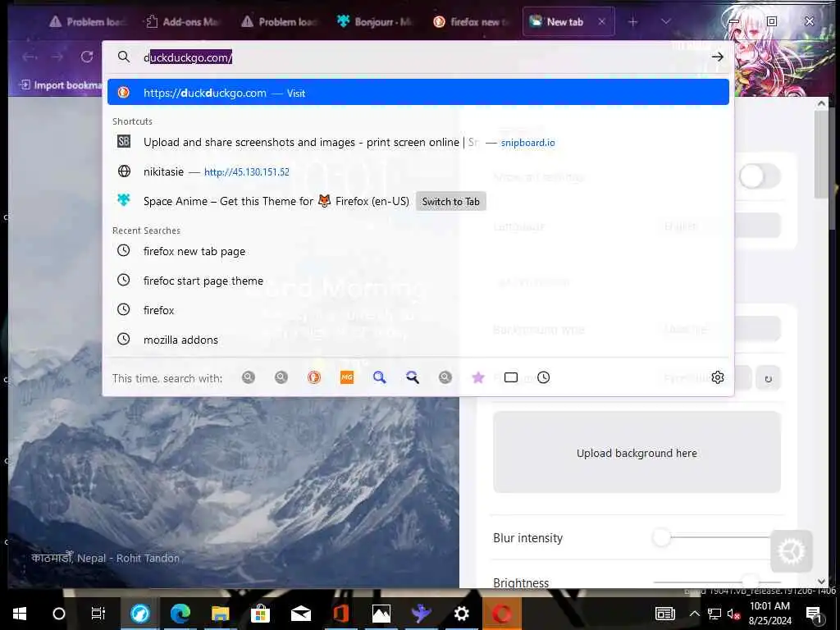Viewport: 840px width, 630px height.
Task: Open the touch keyboard icon in system tray
Action: (664, 614)
